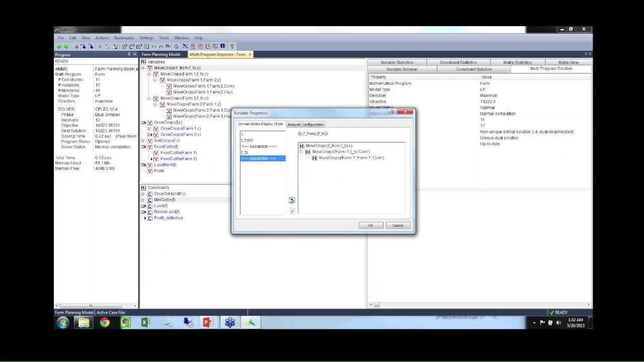
Task: Click the add separator icon in dialog
Action: coord(292,200)
